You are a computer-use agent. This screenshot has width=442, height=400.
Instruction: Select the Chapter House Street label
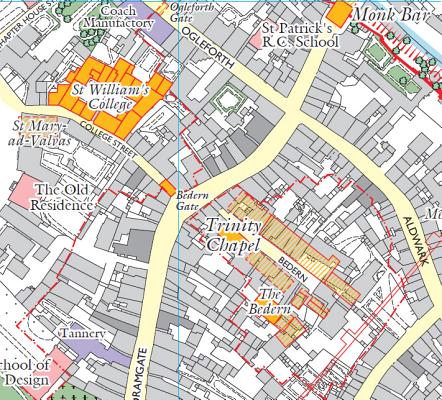(27, 24)
